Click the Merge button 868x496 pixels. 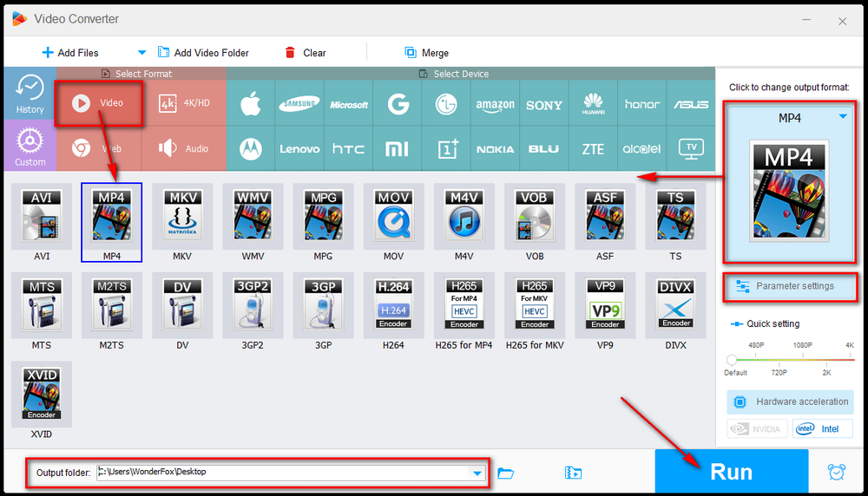(x=426, y=53)
